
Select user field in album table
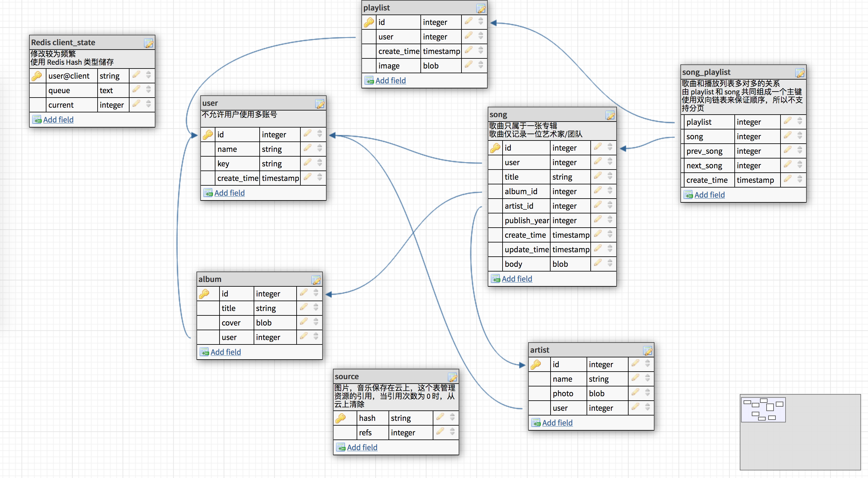tap(229, 338)
